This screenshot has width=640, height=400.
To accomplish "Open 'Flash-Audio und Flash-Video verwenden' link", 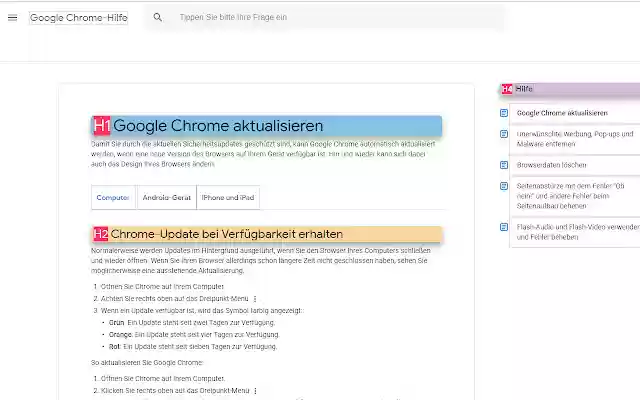I will click(x=578, y=232).
